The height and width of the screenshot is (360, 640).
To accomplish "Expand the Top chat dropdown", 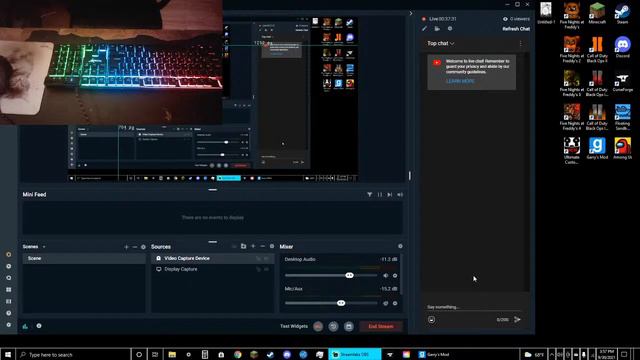I will (441, 43).
